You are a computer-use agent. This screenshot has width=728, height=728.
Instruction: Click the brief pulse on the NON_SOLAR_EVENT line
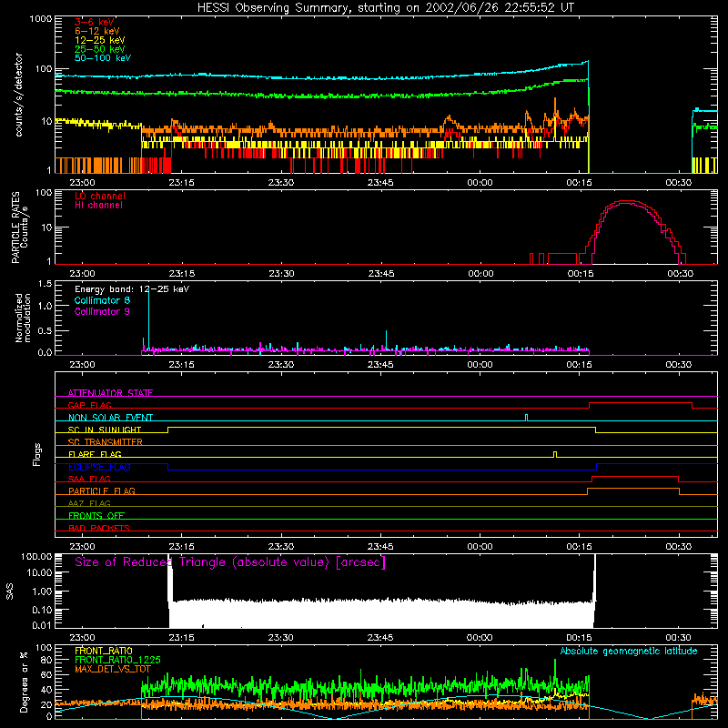point(526,417)
